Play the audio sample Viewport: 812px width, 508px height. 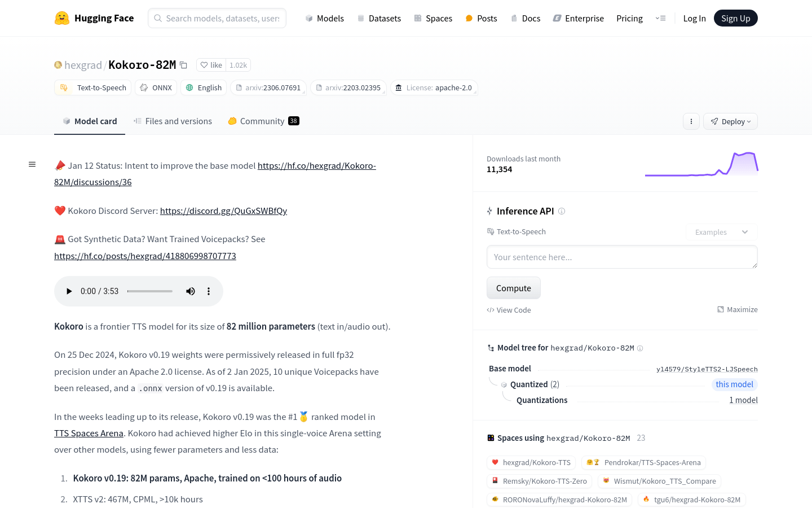click(69, 291)
